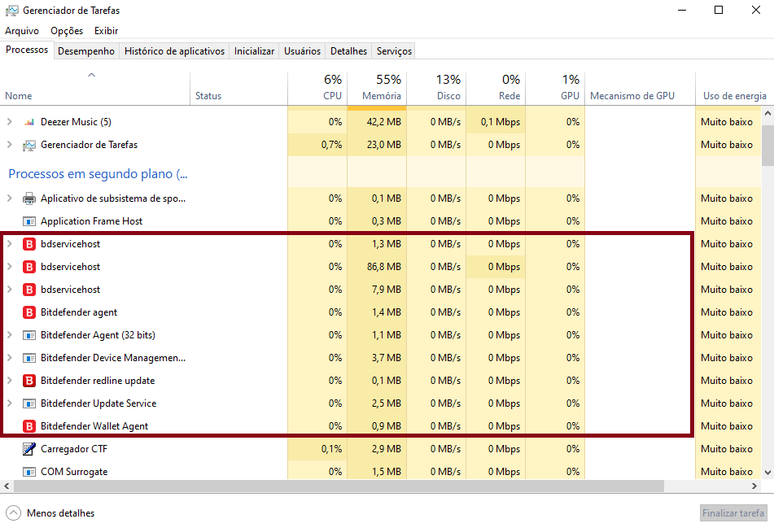Switch to Histórico de aplicativos tab
The width and height of the screenshot is (774, 532).
tap(174, 51)
